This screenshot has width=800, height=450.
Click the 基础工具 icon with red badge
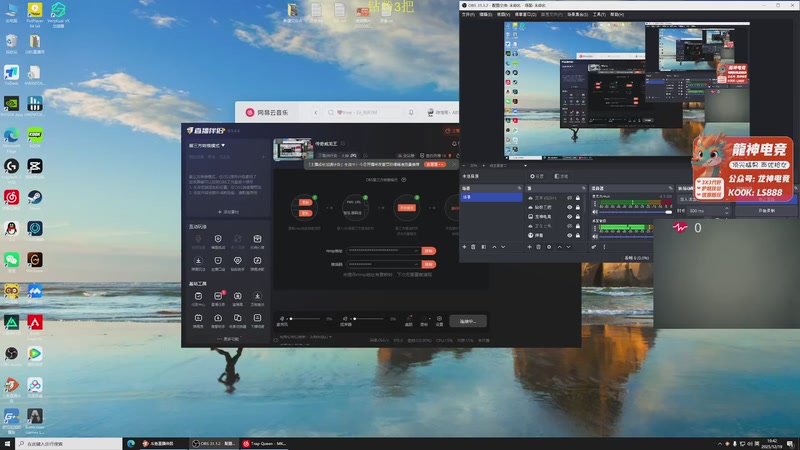coord(218,296)
